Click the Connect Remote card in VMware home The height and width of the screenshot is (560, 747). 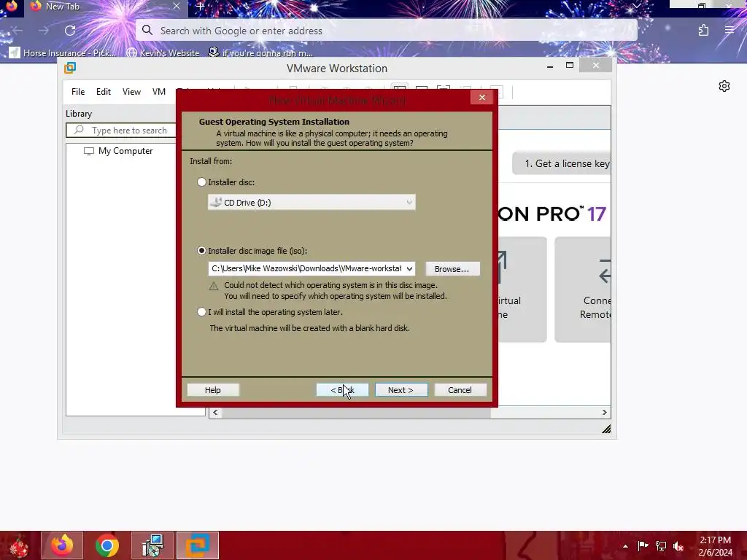click(x=583, y=289)
